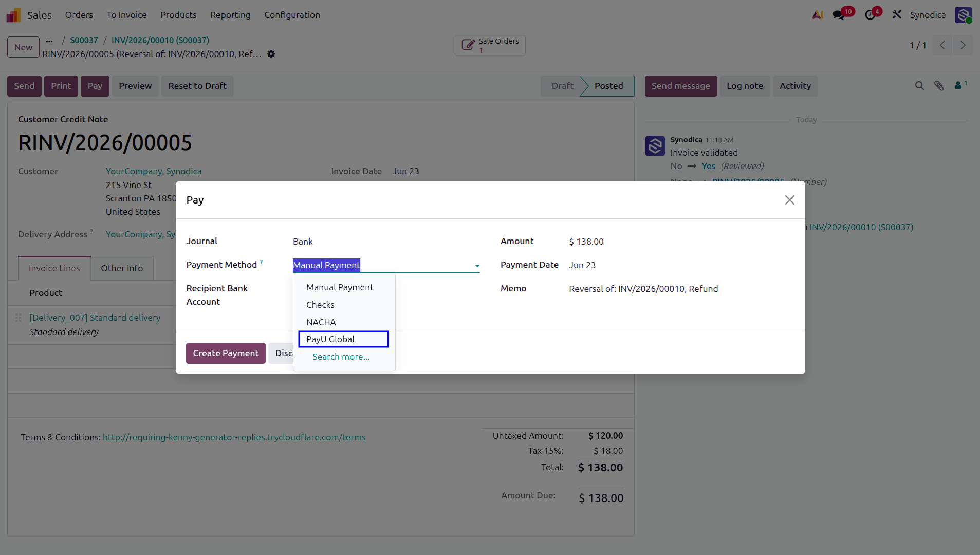Click the Amount field showing $ 138.00
Image resolution: width=980 pixels, height=555 pixels.
586,242
